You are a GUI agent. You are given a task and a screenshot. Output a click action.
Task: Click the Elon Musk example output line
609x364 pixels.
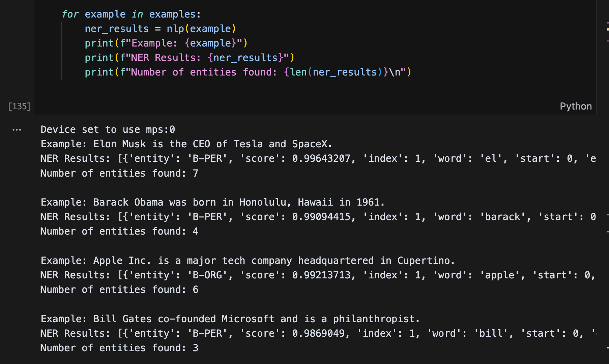tap(186, 144)
